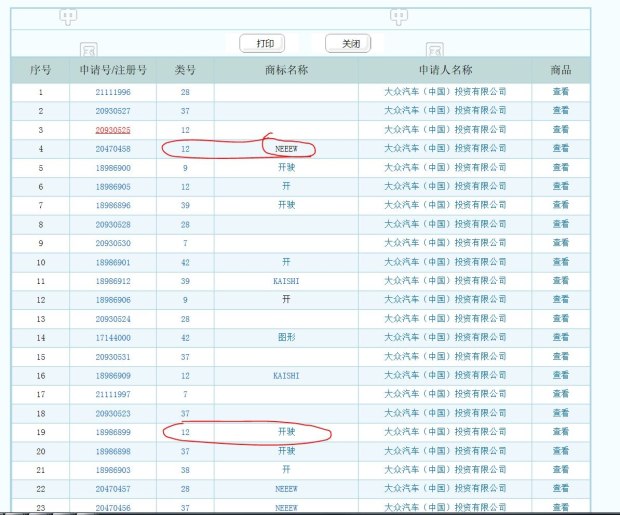Open application number 20930531
This screenshot has width=620, height=515.
[113, 357]
